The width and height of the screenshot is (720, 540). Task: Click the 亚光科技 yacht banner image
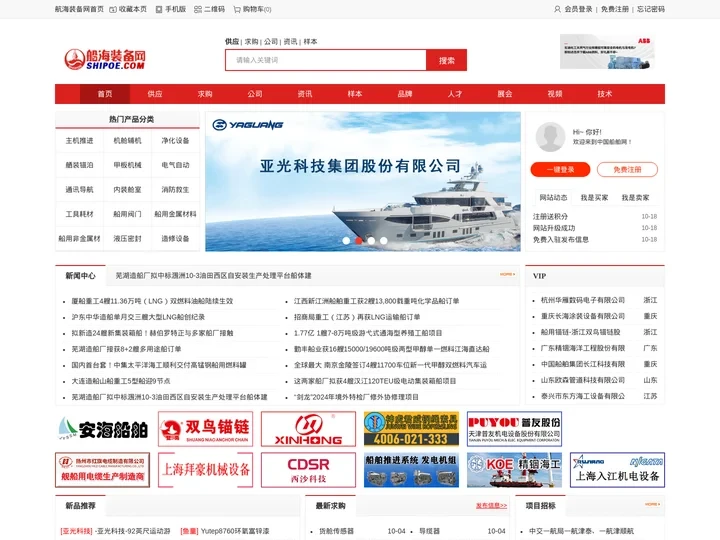click(x=363, y=181)
